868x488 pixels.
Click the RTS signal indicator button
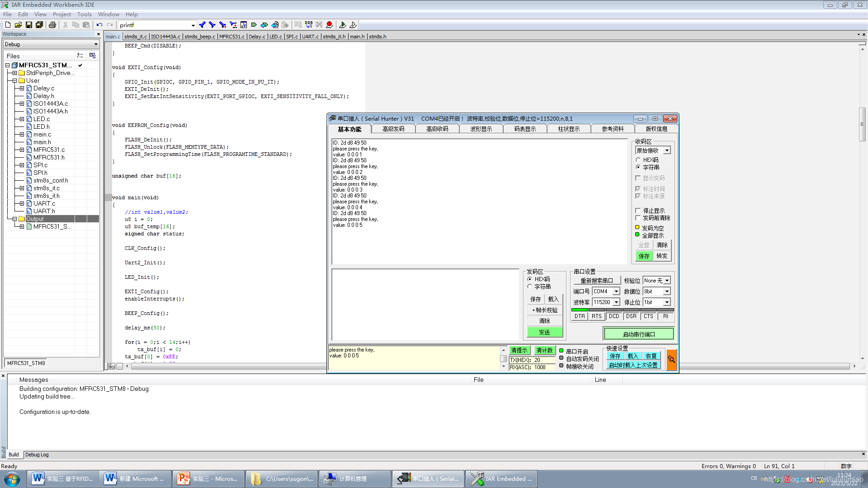(x=597, y=316)
